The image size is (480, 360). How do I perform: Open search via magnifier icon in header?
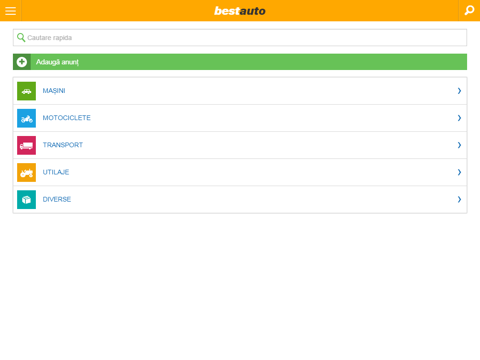coord(469,10)
